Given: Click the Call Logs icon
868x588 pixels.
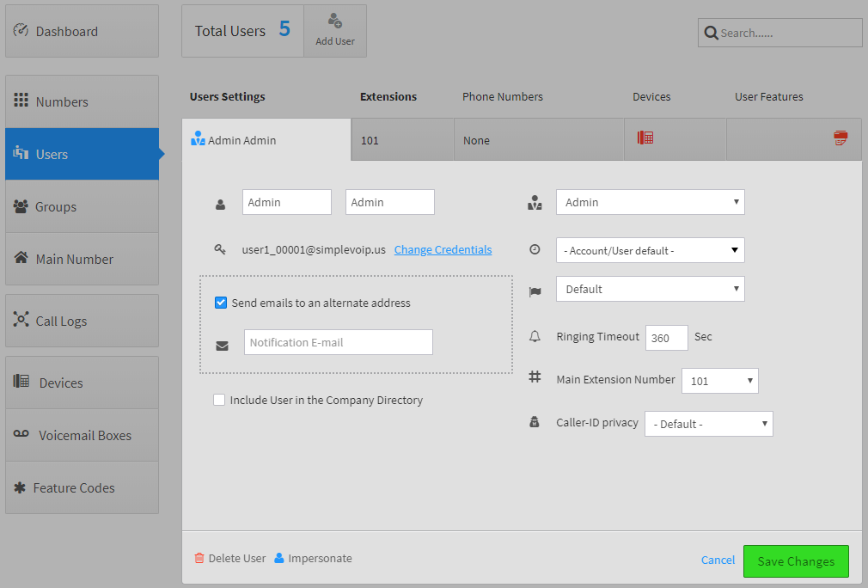Looking at the screenshot, I should click(x=21, y=319).
